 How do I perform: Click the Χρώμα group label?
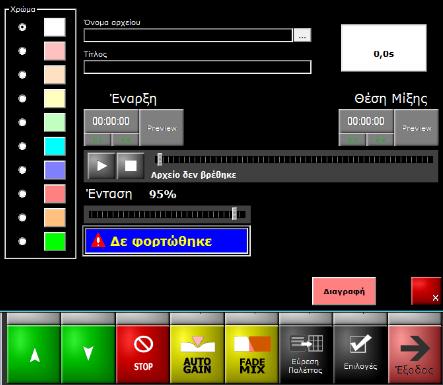[23, 9]
